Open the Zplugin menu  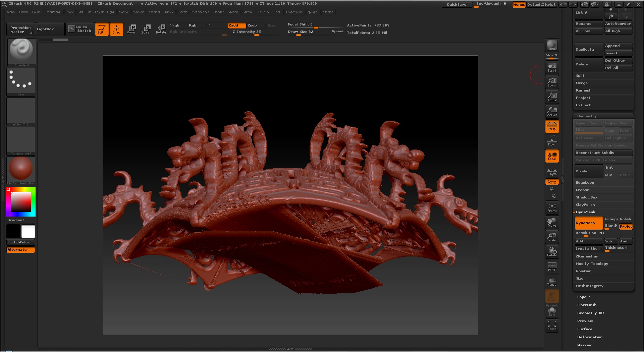(x=312, y=12)
